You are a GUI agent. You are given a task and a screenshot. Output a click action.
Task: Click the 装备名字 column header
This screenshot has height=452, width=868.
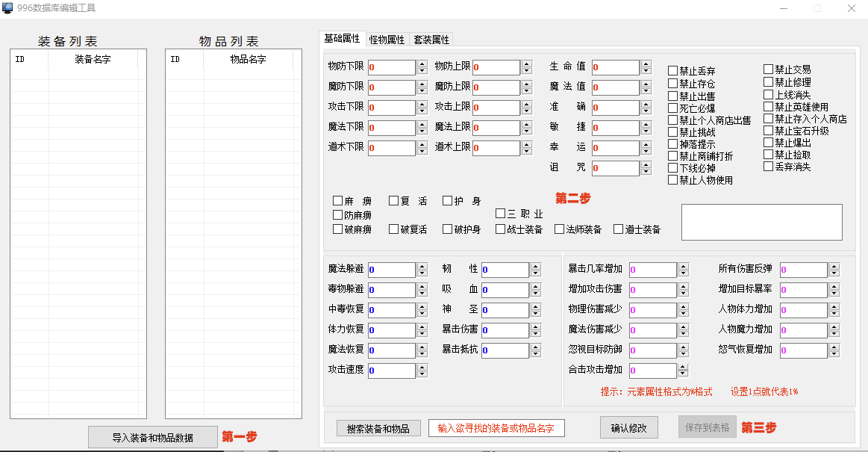pos(93,59)
